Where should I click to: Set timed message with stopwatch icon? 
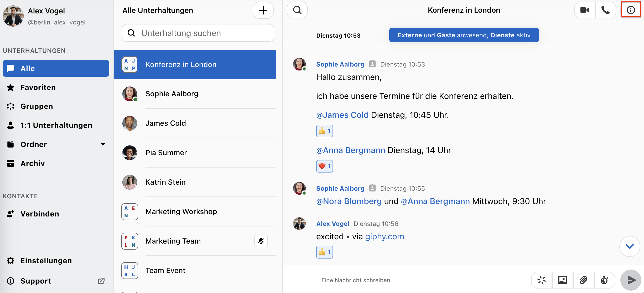pos(604,280)
